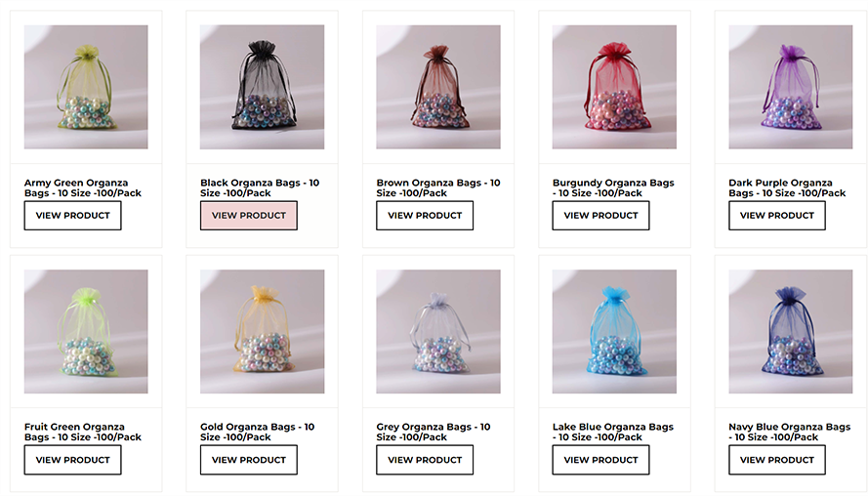
Task: Click View Product under Fruit Green Organza Bags
Action: pyautogui.click(x=72, y=460)
